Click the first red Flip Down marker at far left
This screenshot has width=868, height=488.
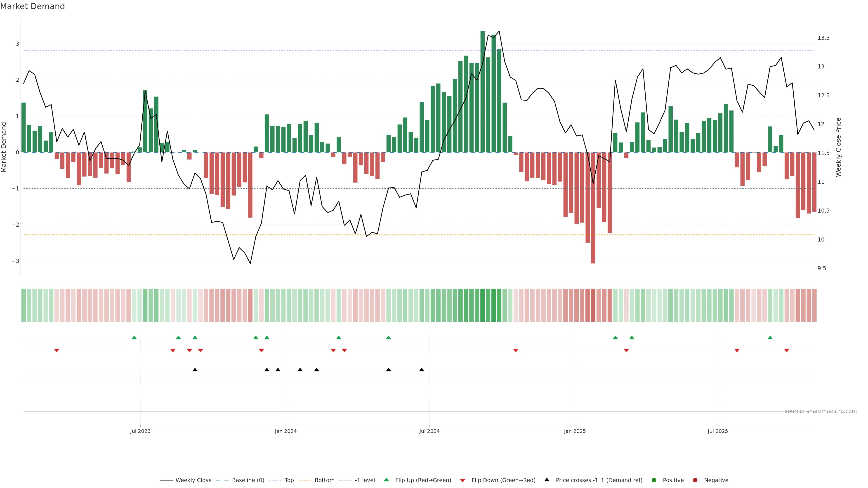tap(57, 351)
